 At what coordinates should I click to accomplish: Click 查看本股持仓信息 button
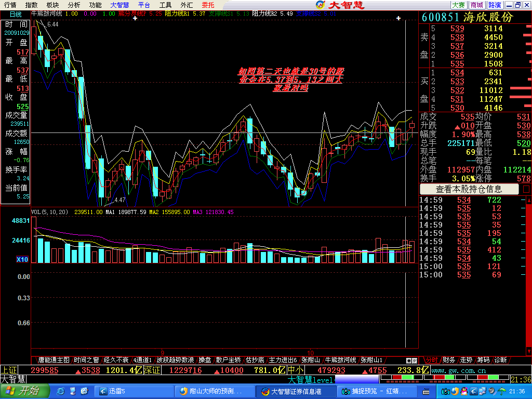click(469, 189)
